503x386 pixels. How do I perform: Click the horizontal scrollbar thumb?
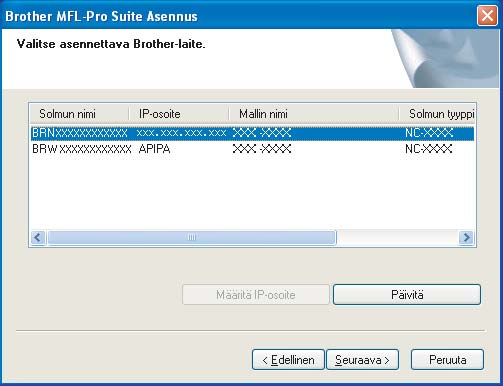click(192, 238)
